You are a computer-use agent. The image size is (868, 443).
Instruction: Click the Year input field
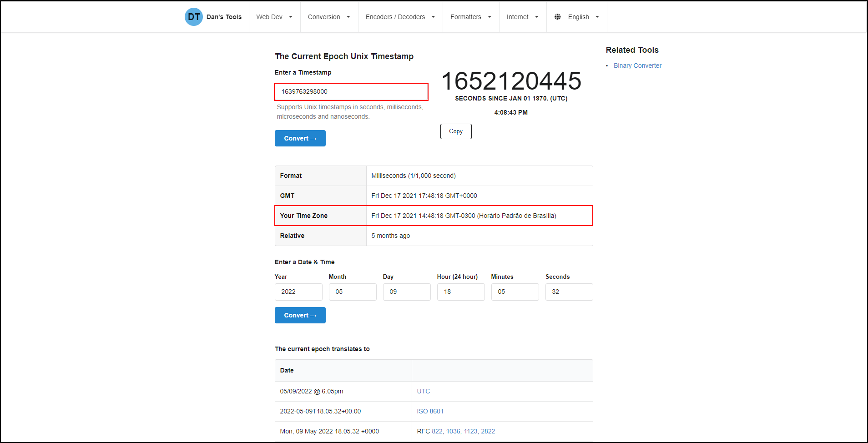click(x=298, y=292)
